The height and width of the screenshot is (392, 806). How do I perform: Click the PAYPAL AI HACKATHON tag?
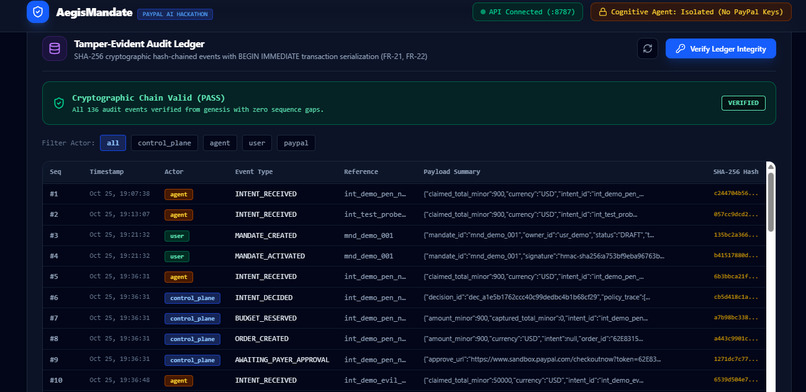pyautogui.click(x=175, y=14)
